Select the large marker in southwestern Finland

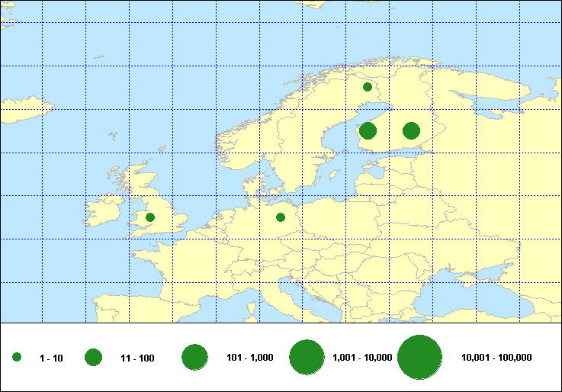coord(368,130)
